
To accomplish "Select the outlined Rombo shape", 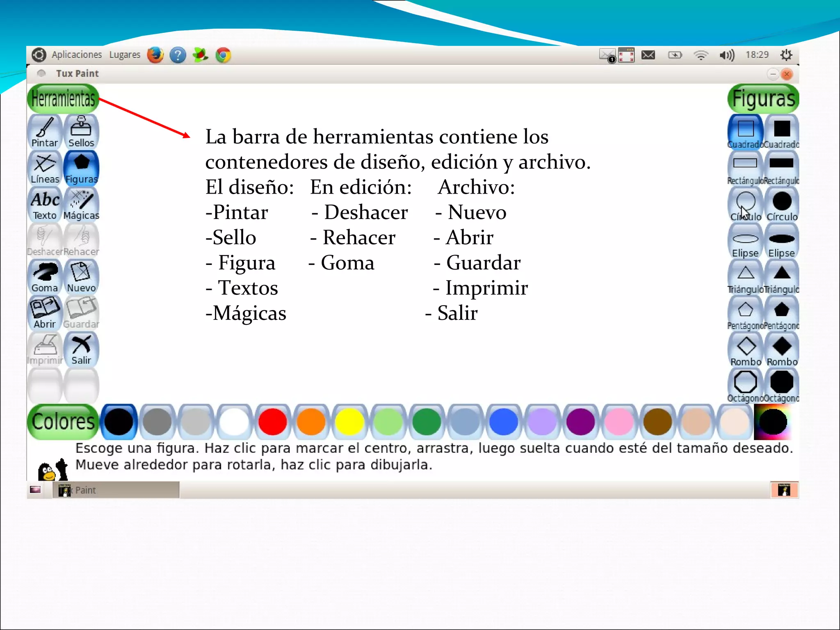I will 745,349.
